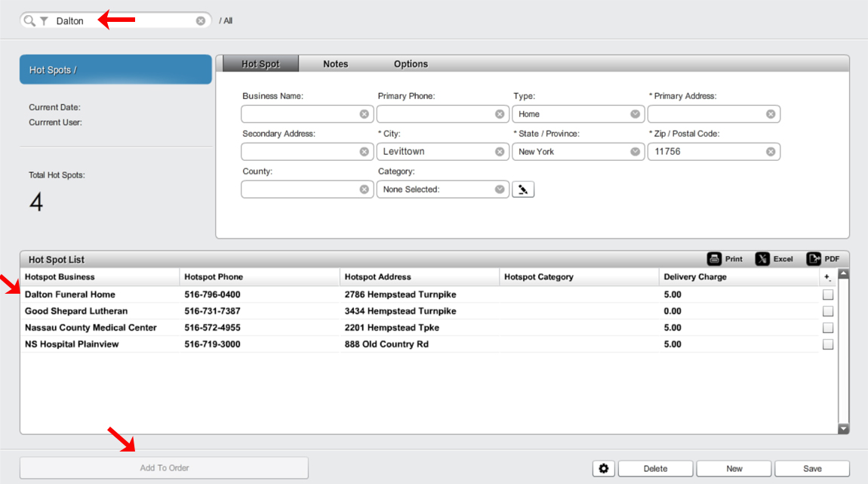Check the Dalton Funeral Home row checkbox
868x484 pixels.
tap(827, 294)
